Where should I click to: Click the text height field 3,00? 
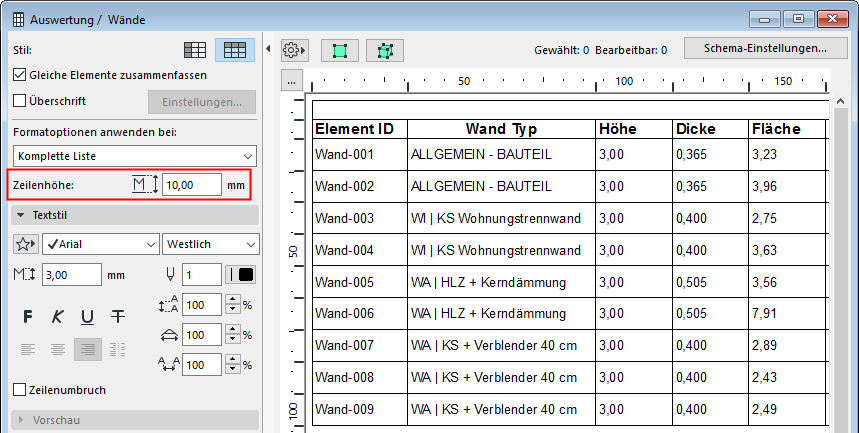[72, 275]
